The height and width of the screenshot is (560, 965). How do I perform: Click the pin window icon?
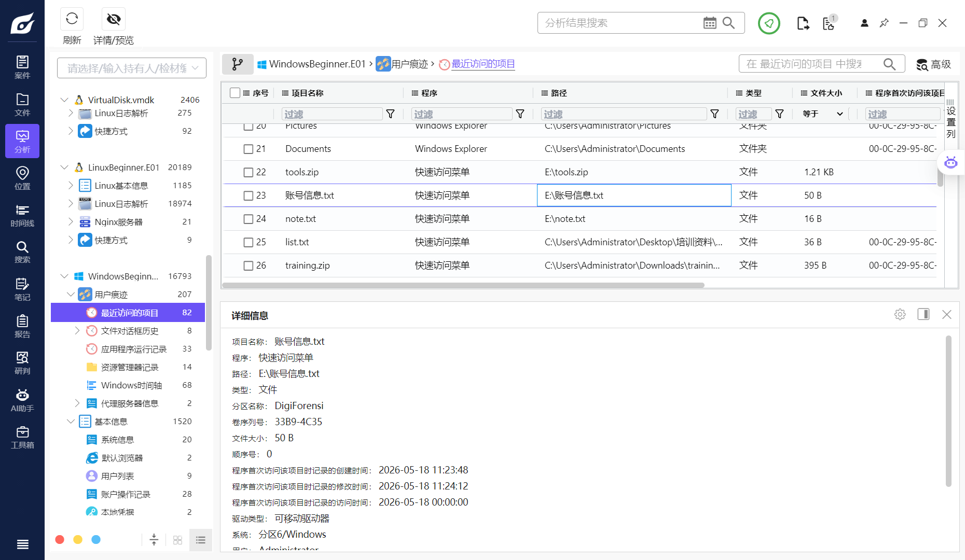pyautogui.click(x=884, y=23)
